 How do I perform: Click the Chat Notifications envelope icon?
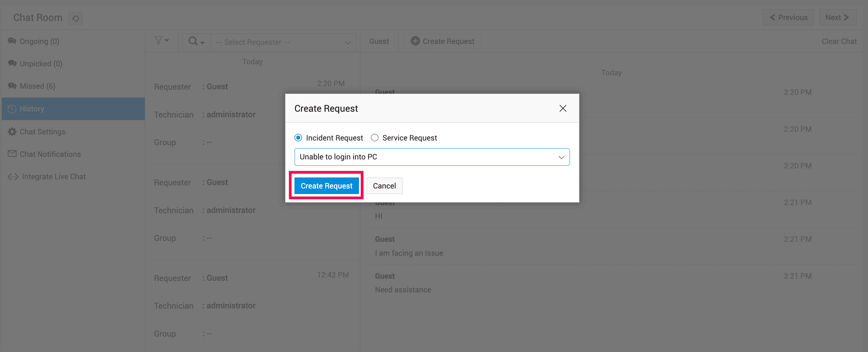point(12,154)
